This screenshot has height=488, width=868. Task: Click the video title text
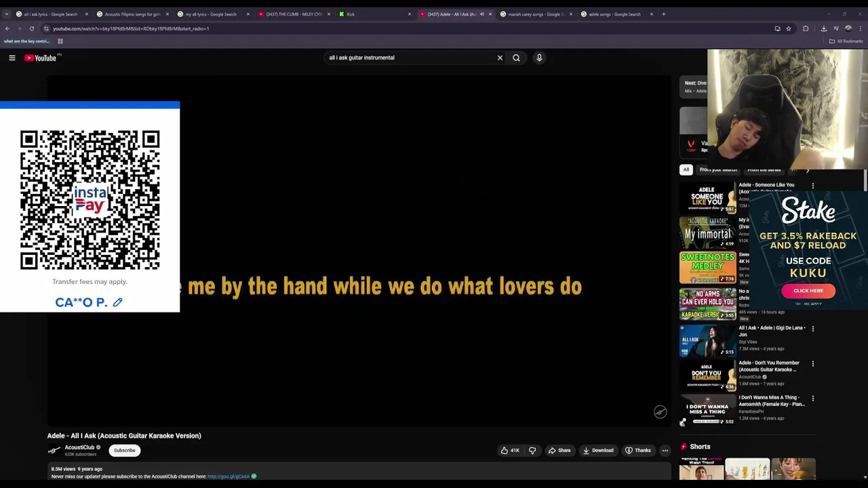[x=124, y=436]
